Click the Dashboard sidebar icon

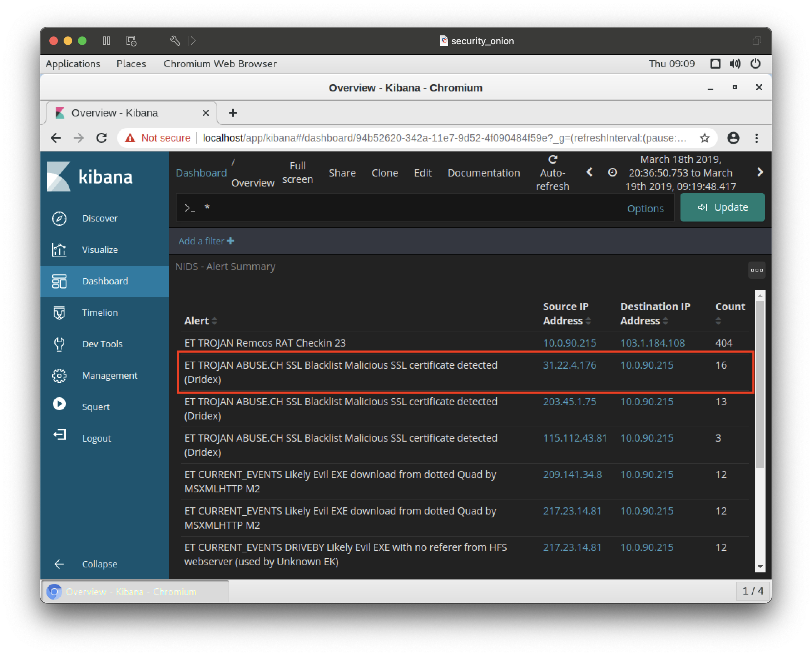click(x=59, y=281)
